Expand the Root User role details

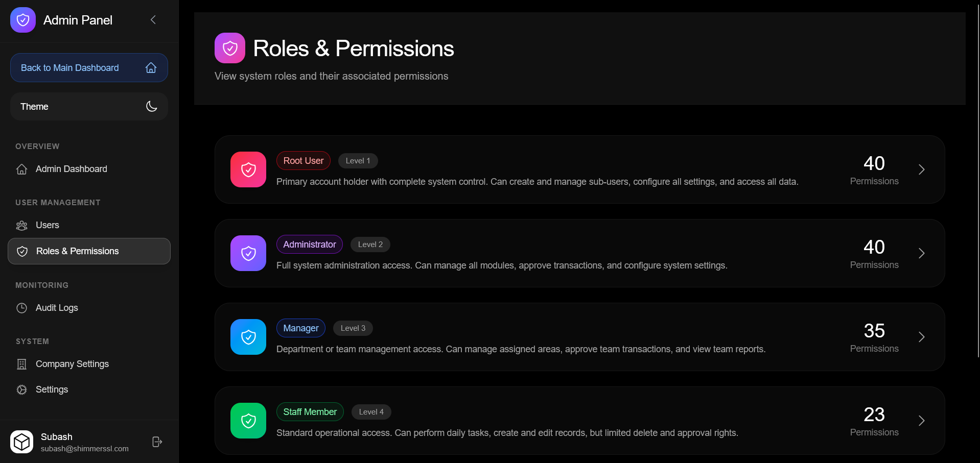[921, 169]
